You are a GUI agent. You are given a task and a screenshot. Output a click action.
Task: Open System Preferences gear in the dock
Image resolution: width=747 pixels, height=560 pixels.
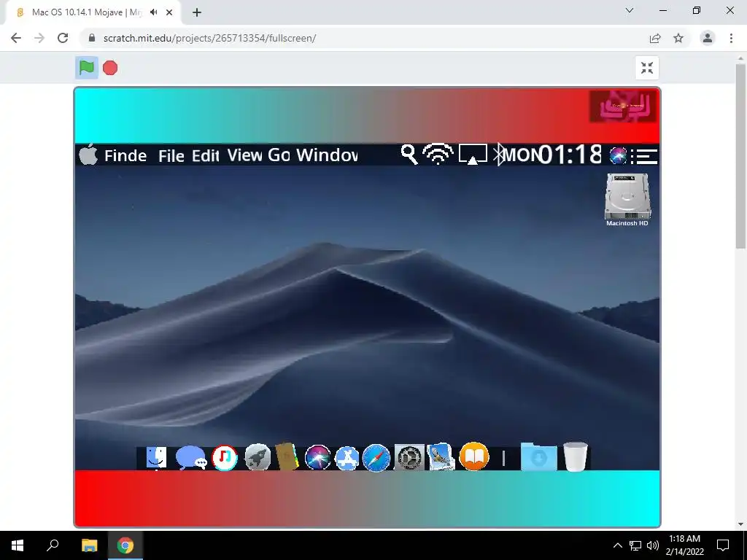tap(409, 458)
